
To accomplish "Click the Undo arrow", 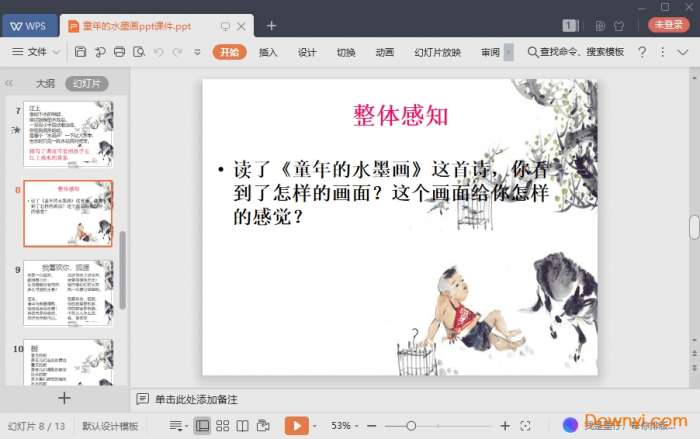I will (x=158, y=52).
